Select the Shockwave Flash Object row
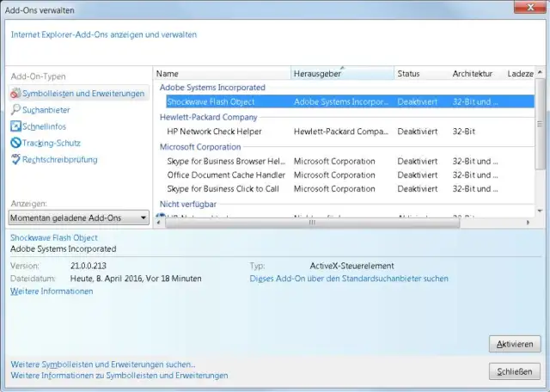Screen dimensions: 550x392 point(211,101)
